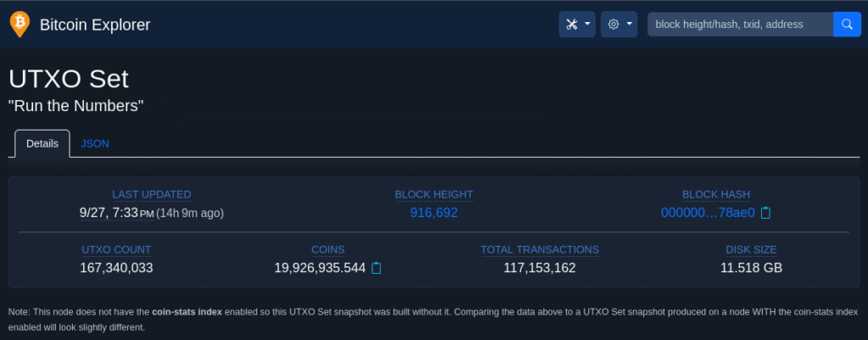The width and height of the screenshot is (868, 340).
Task: Copy the block hash to clipboard
Action: pyautogui.click(x=765, y=213)
